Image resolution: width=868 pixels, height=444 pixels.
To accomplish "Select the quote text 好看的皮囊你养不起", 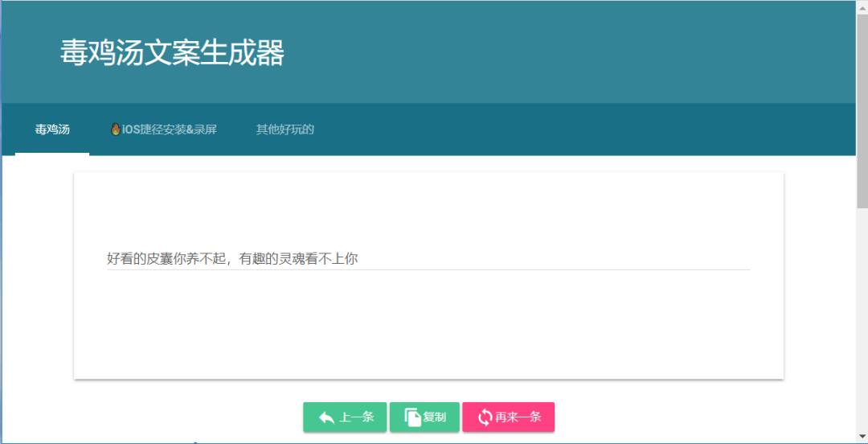I will tap(166, 259).
